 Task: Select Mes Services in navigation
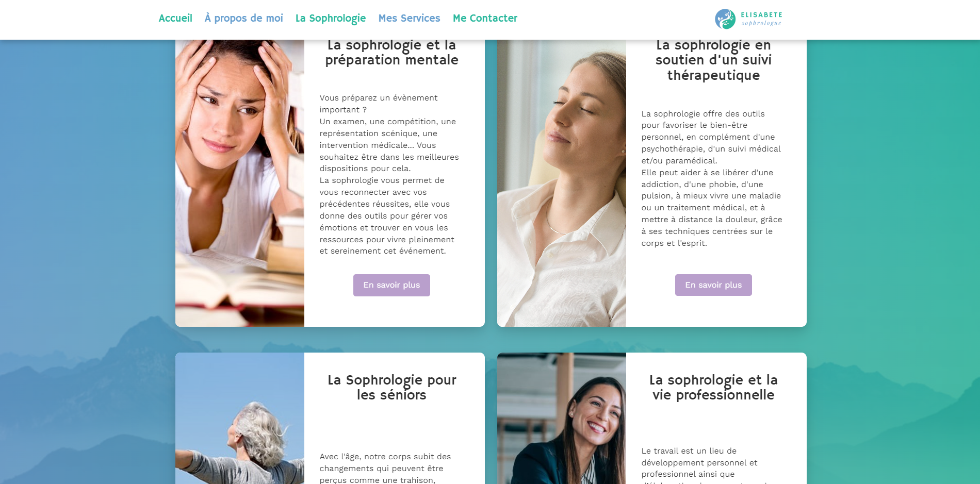pyautogui.click(x=410, y=18)
